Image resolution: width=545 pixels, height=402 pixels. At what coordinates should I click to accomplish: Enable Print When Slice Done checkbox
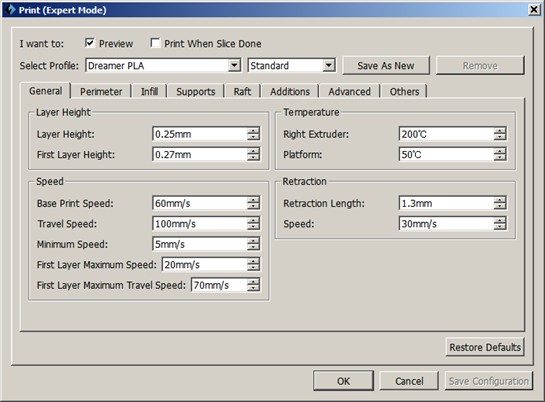click(155, 43)
